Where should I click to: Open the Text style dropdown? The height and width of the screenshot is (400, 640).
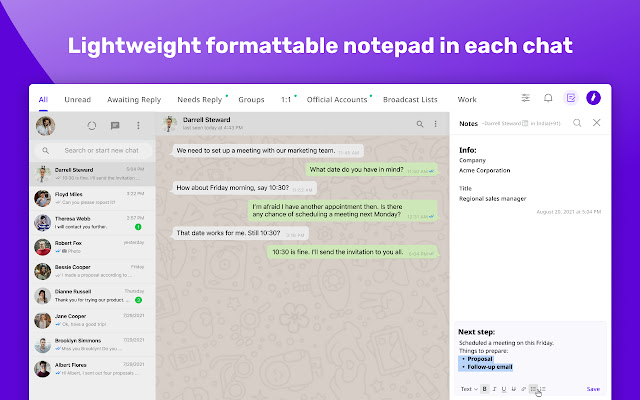click(467, 388)
